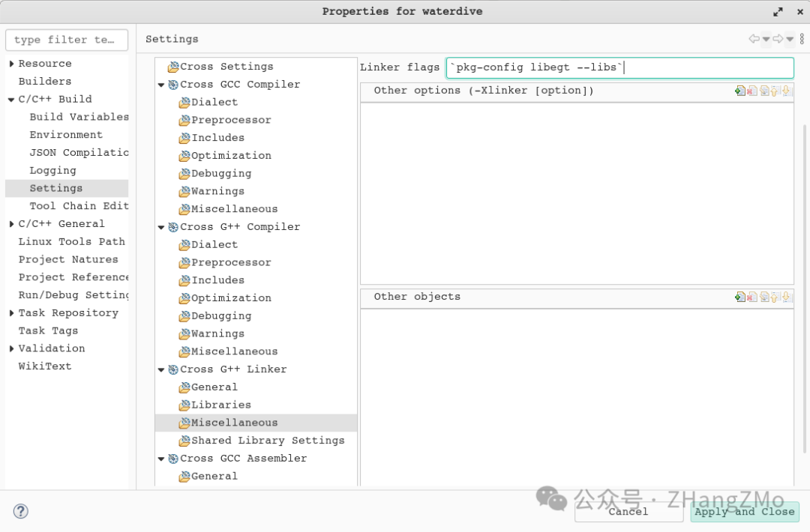
Task: Expand the Task Repository category
Action: click(x=11, y=313)
